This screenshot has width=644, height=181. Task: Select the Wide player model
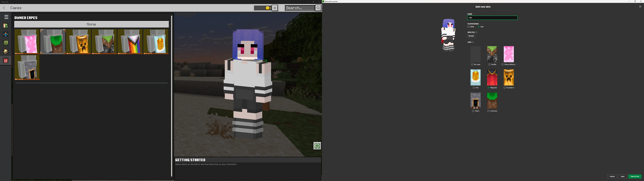click(x=469, y=27)
